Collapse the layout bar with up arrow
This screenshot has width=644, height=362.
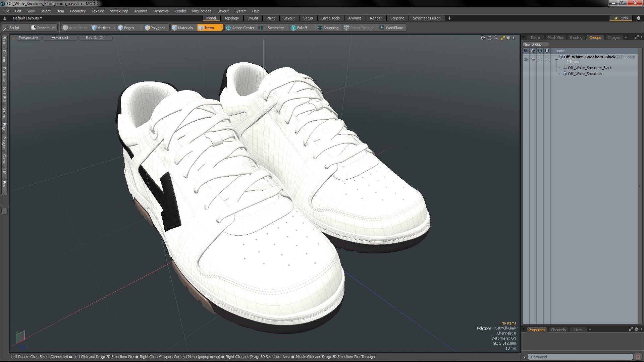point(5,18)
